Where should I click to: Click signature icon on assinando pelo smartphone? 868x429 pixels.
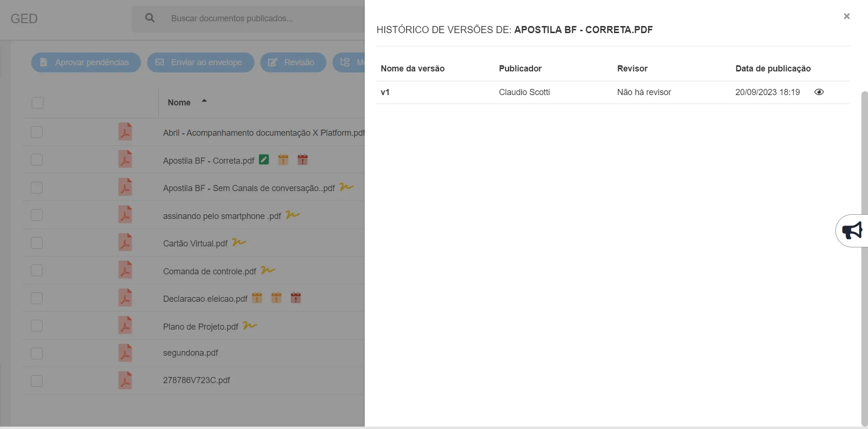pyautogui.click(x=293, y=214)
